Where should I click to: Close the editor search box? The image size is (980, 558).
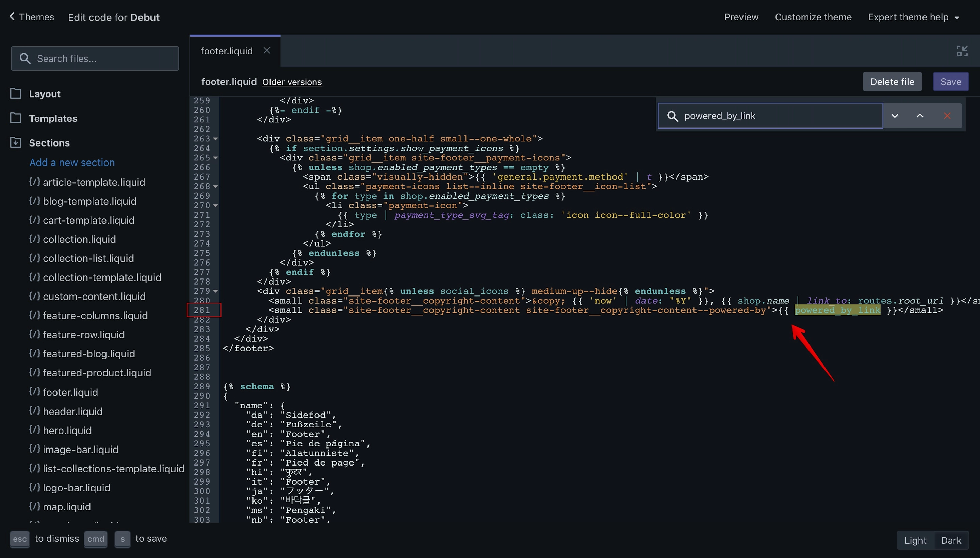tap(947, 116)
